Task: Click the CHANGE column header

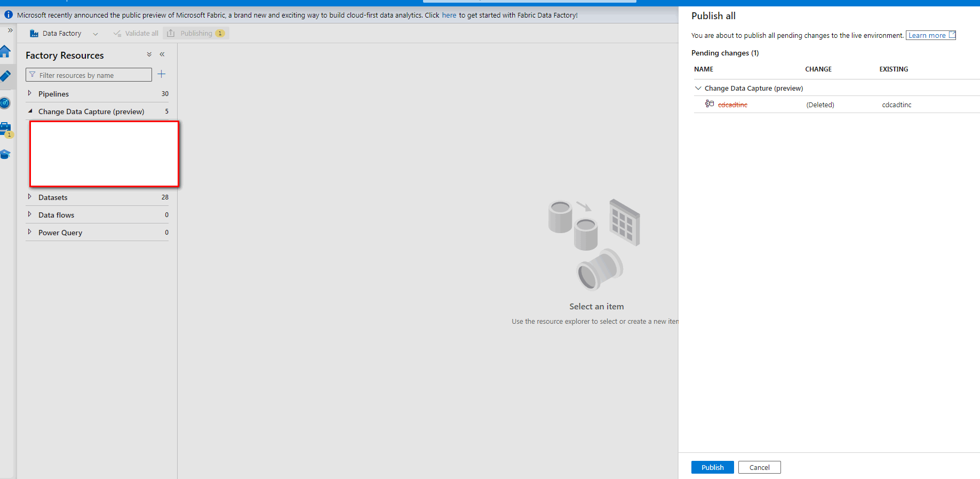Action: coord(818,69)
